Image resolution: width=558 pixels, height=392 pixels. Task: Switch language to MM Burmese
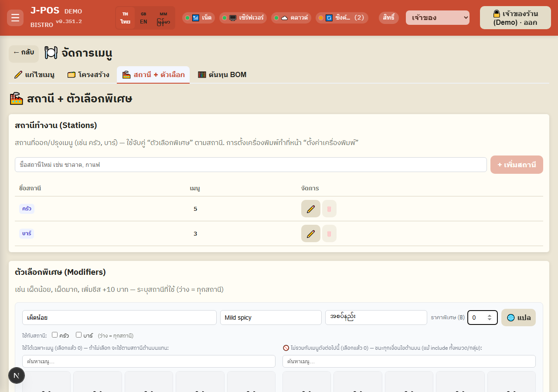[x=163, y=18]
